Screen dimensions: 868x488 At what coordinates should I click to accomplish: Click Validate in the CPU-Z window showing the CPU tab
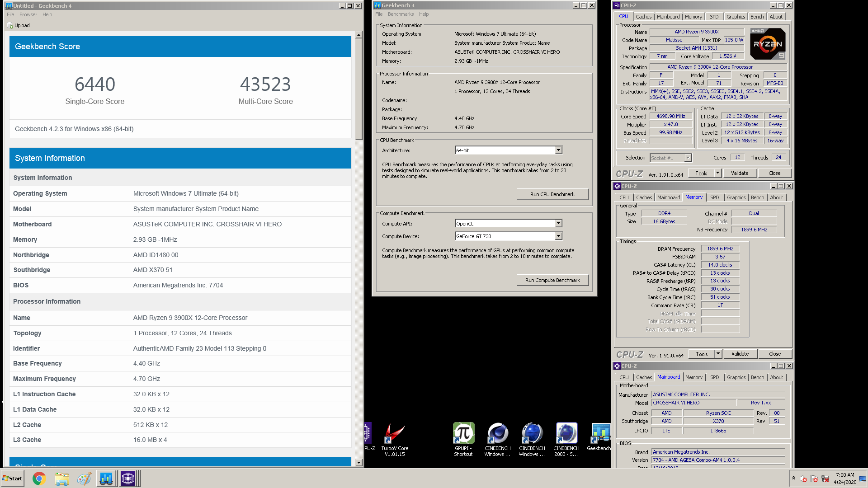(x=740, y=173)
